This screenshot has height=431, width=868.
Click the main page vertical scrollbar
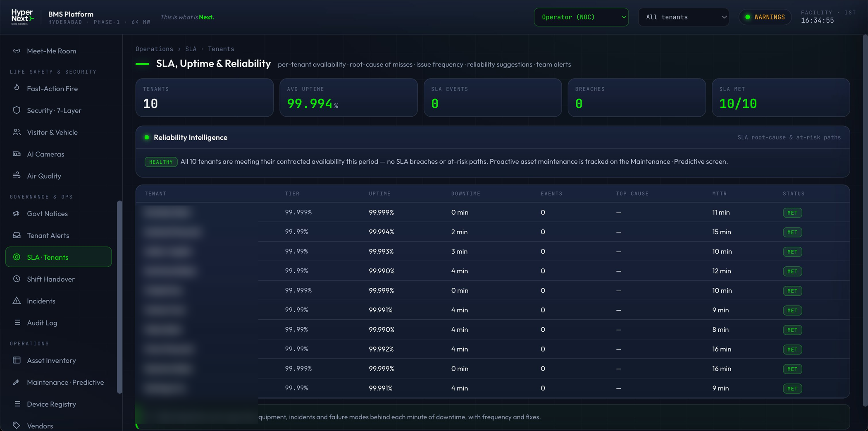(x=865, y=220)
